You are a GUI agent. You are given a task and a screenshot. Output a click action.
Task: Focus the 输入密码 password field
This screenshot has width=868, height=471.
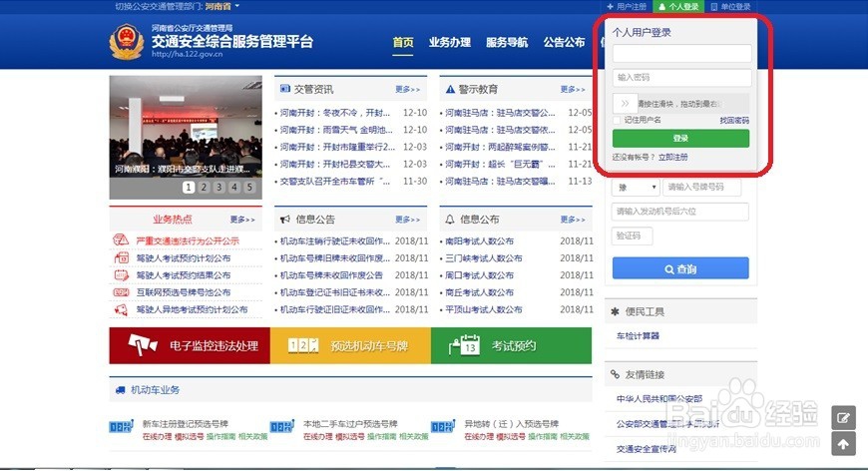click(682, 78)
